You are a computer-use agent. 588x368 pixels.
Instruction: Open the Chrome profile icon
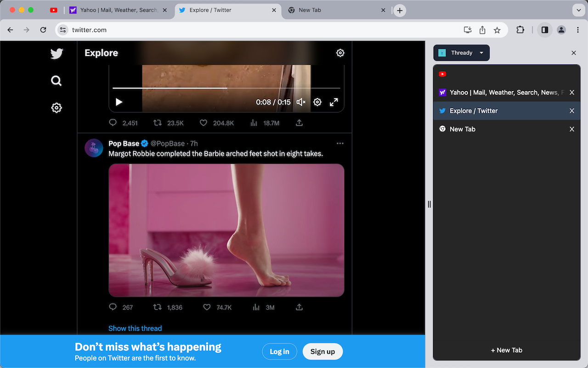(561, 30)
